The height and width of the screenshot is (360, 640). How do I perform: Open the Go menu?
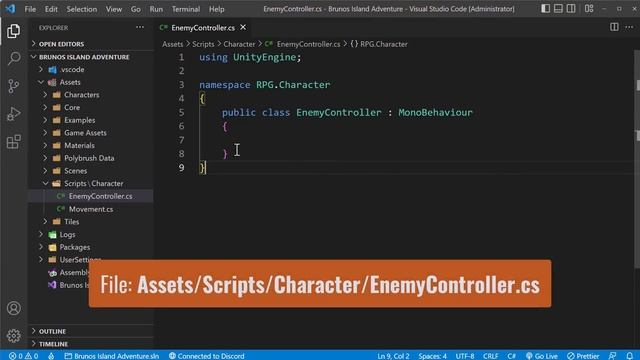click(136, 9)
